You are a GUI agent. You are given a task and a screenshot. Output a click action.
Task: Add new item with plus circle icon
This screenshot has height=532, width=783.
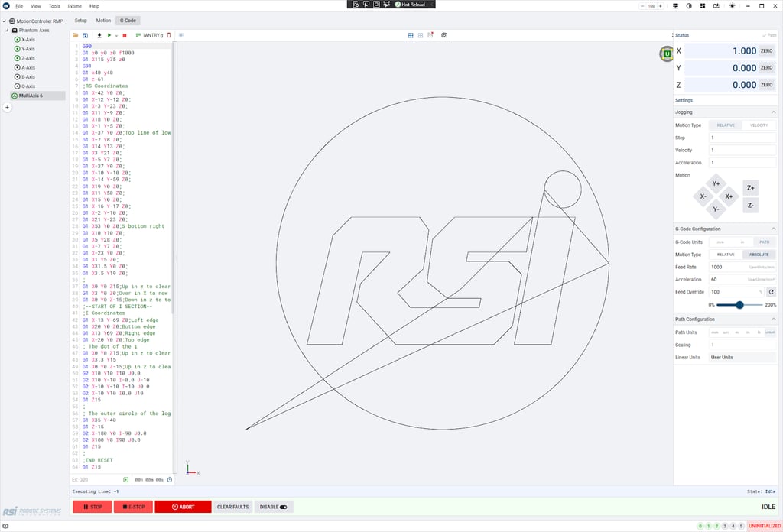point(8,107)
